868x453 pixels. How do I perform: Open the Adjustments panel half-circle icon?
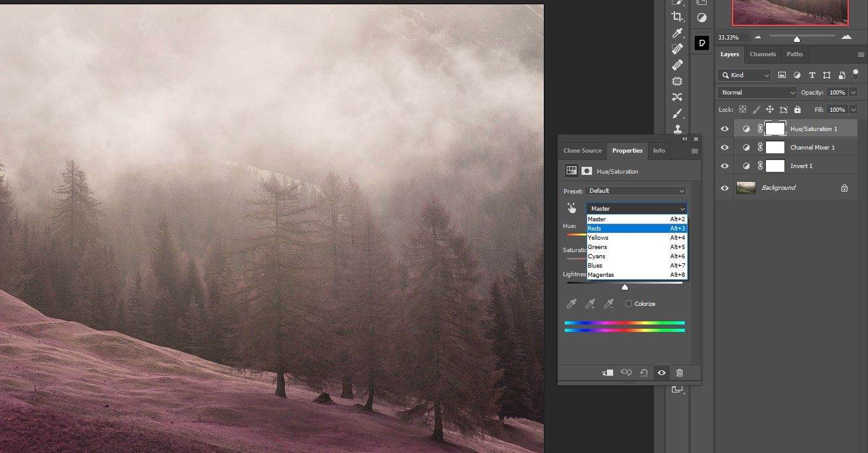(702, 18)
